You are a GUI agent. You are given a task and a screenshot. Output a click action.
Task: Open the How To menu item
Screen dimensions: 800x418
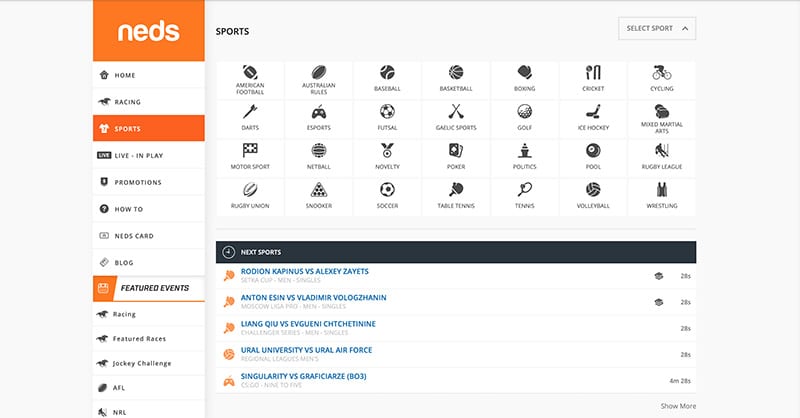[148, 209]
